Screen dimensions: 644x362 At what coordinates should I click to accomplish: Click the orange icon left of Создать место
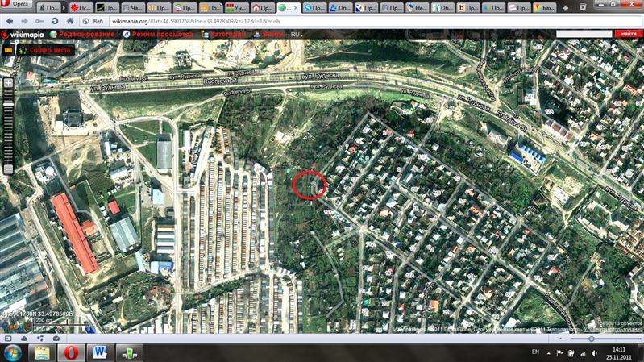click(8, 49)
